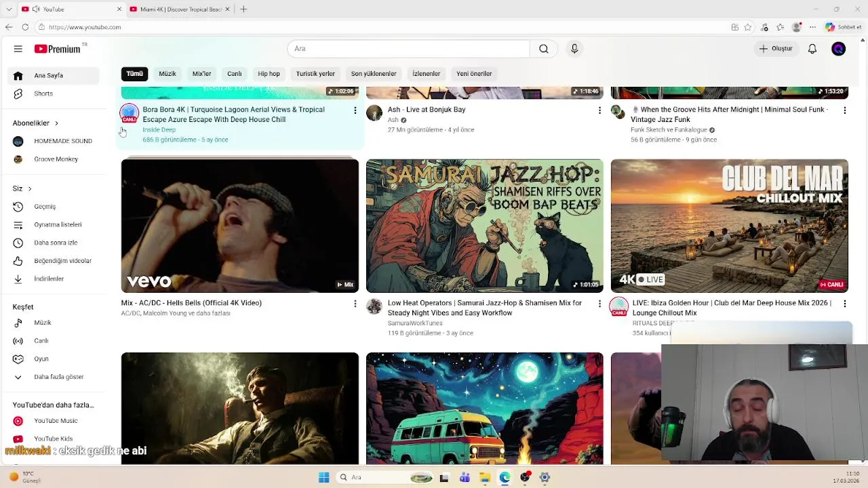
Task: Select the Turistik yerler filter chip
Action: tap(315, 74)
